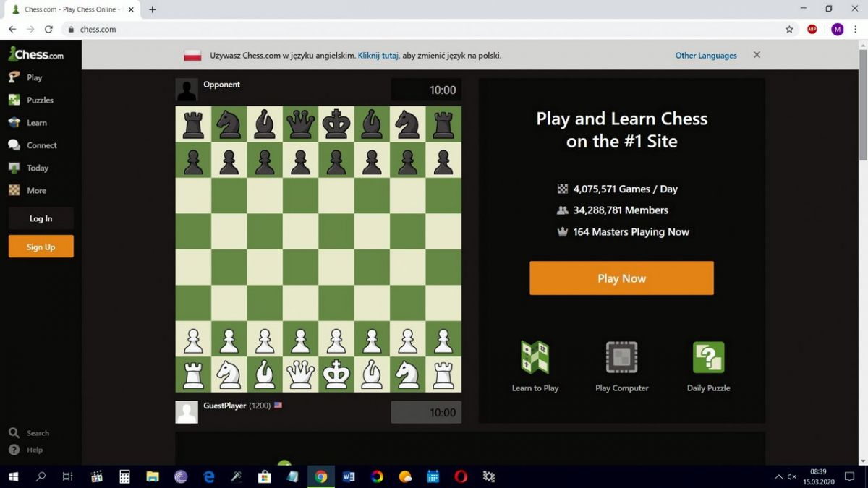Select the white king piece
Viewport: 868px width, 488px height.
pyautogui.click(x=336, y=374)
